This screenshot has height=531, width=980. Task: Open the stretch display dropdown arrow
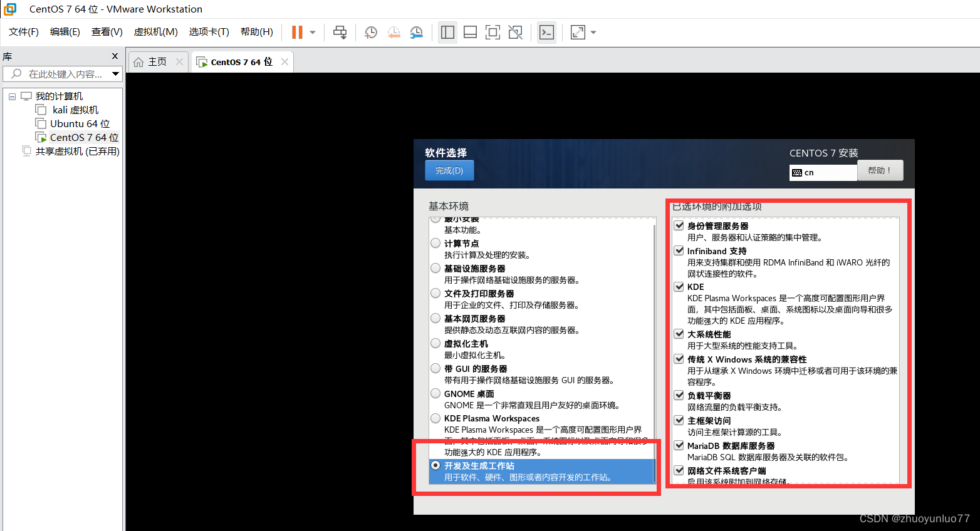tap(593, 32)
